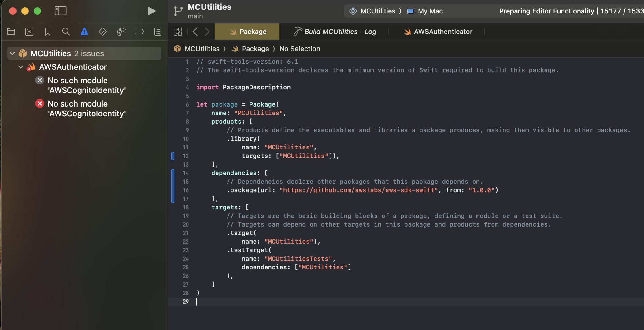This screenshot has width=644, height=330.
Task: Click the change bar beside dependencies block
Action: 173,186
